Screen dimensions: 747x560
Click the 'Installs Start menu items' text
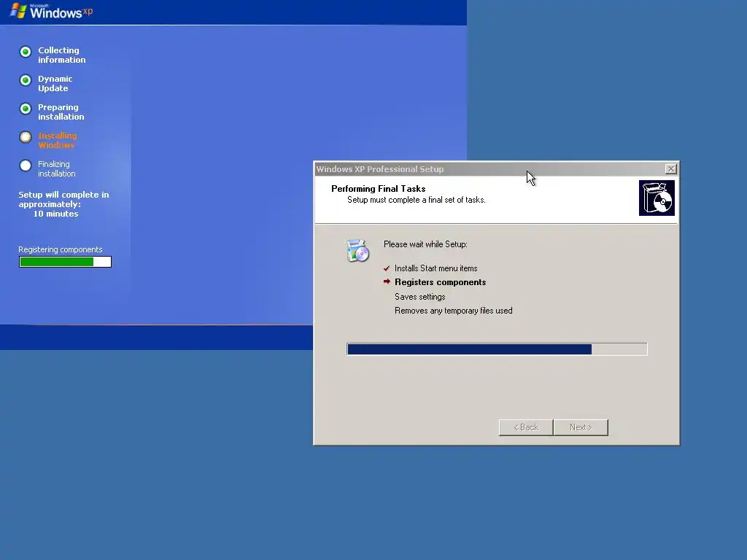pos(436,268)
